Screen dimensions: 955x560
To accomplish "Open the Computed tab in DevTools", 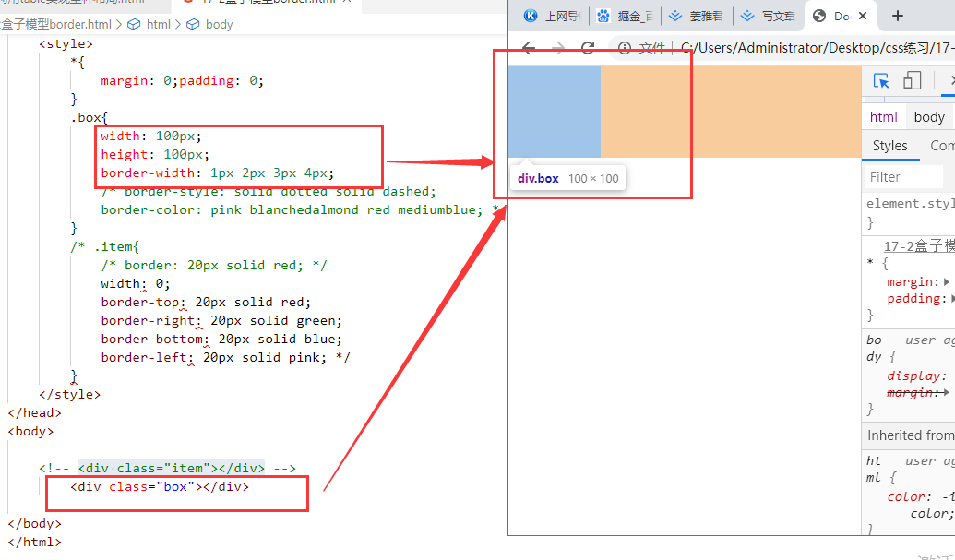I will (941, 146).
